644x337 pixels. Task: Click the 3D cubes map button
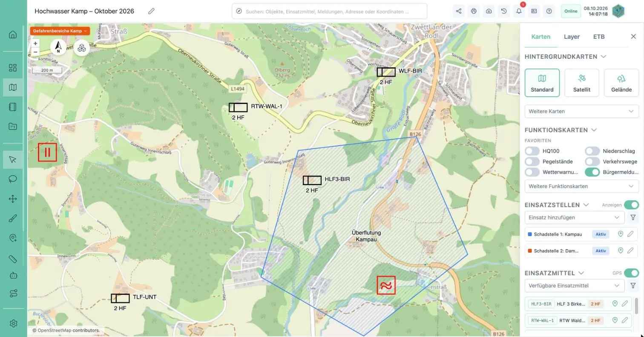82,48
